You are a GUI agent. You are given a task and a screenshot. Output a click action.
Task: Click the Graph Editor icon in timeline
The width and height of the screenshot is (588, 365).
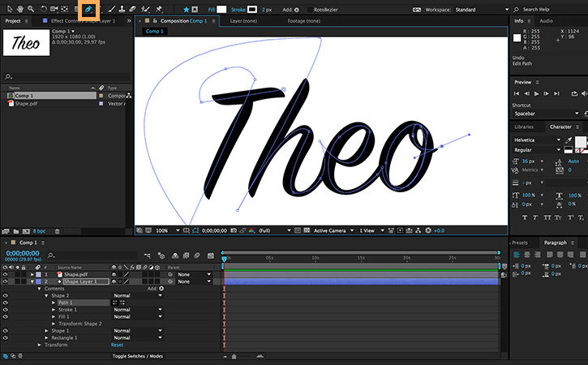coord(210,255)
